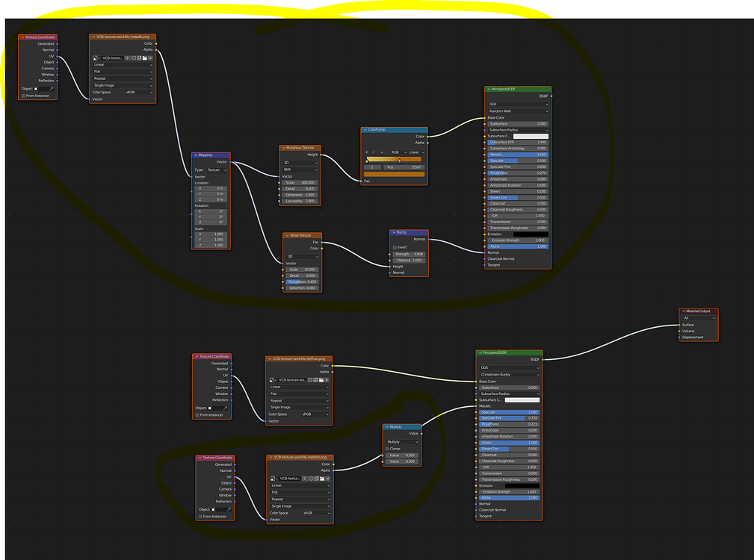The image size is (754, 560).
Task: Open Single Image source dropdown in diffuse.png node
Action: pyautogui.click(x=299, y=407)
